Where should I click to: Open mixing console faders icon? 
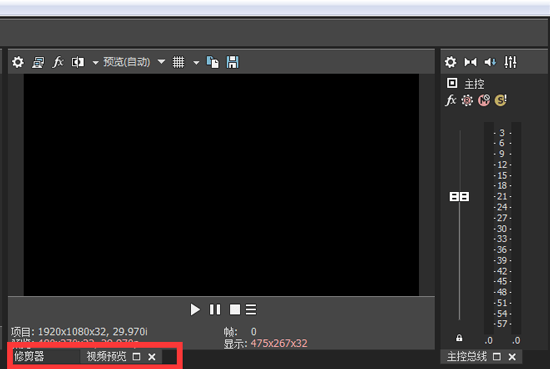point(510,62)
